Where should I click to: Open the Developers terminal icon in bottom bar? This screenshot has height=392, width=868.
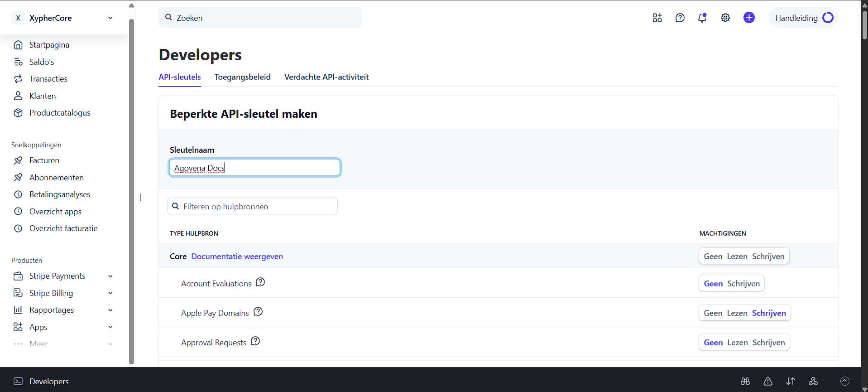[x=18, y=381]
